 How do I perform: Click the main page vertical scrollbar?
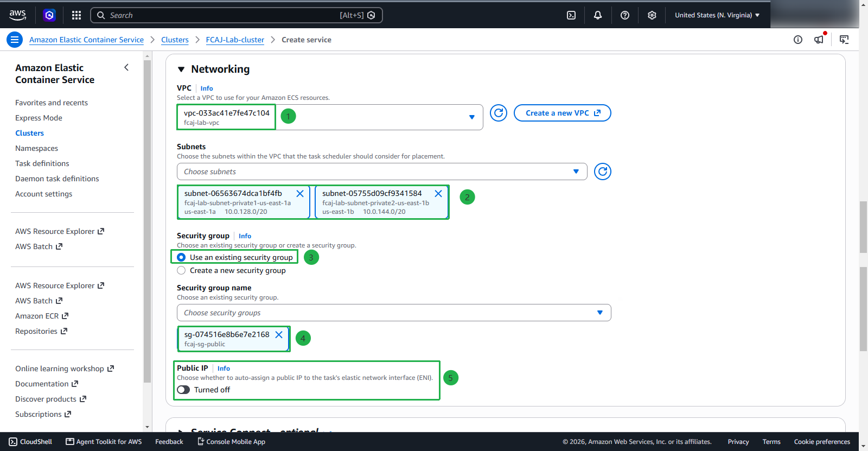(x=863, y=227)
